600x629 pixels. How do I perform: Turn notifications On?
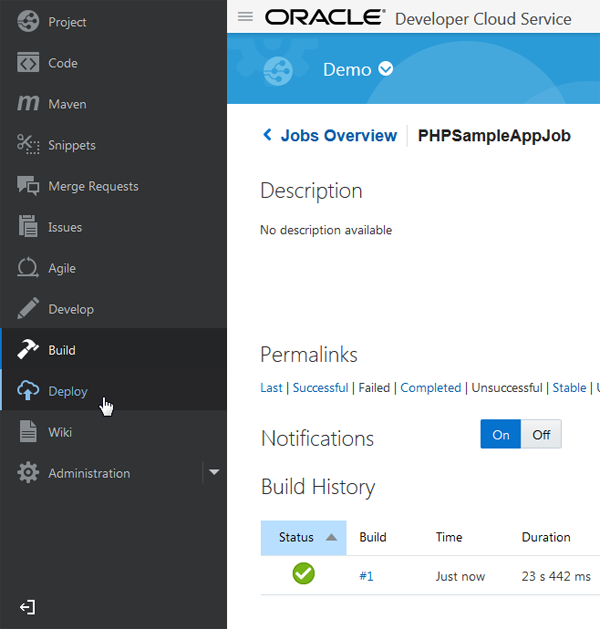(x=500, y=435)
